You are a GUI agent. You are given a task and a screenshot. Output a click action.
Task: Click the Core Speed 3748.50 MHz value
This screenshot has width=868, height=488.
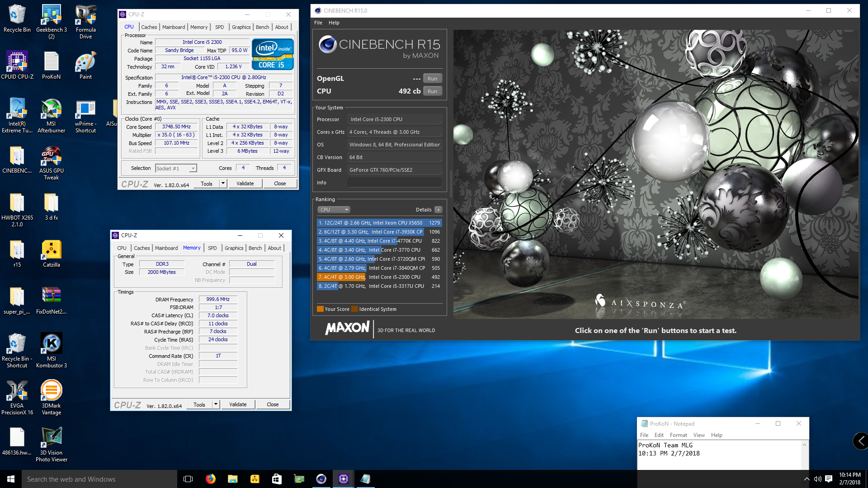176,127
